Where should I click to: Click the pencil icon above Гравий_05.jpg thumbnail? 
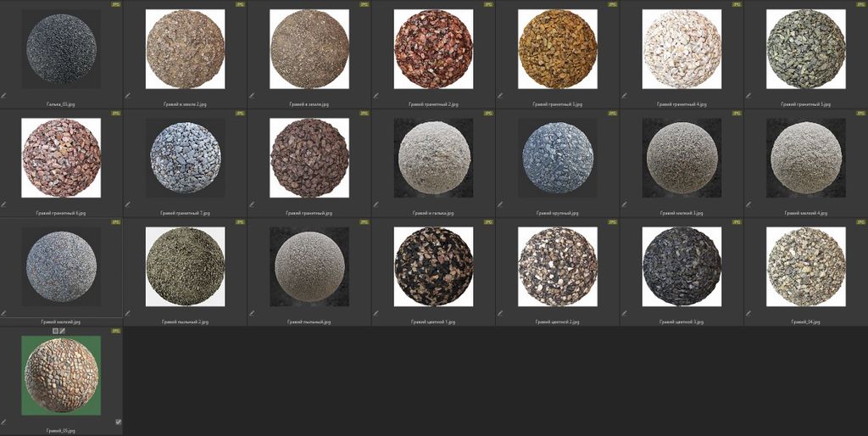pos(63,331)
